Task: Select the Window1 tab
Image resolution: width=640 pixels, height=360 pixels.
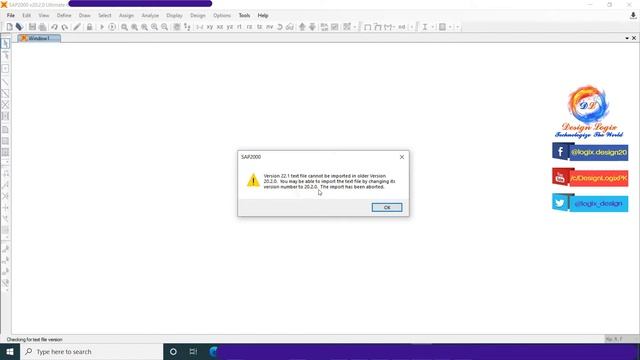Action: click(39, 38)
